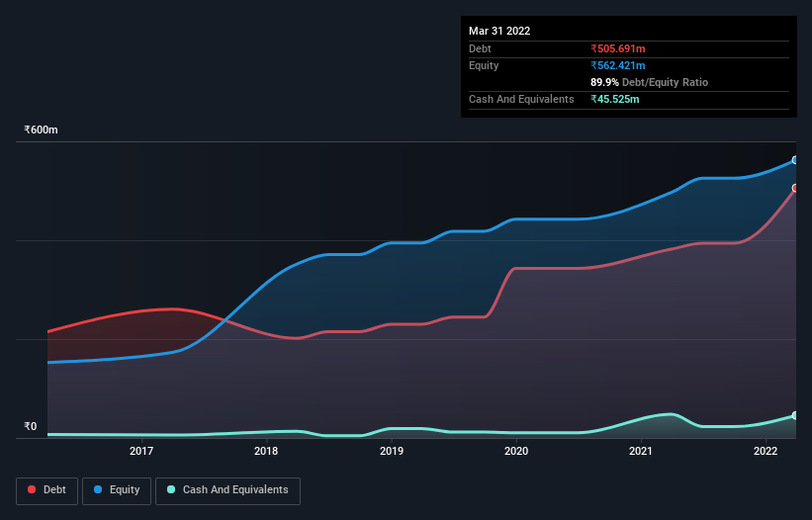Viewport: 812px width, 520px height.
Task: Click the ₹562.421m equity value
Action: click(x=618, y=65)
